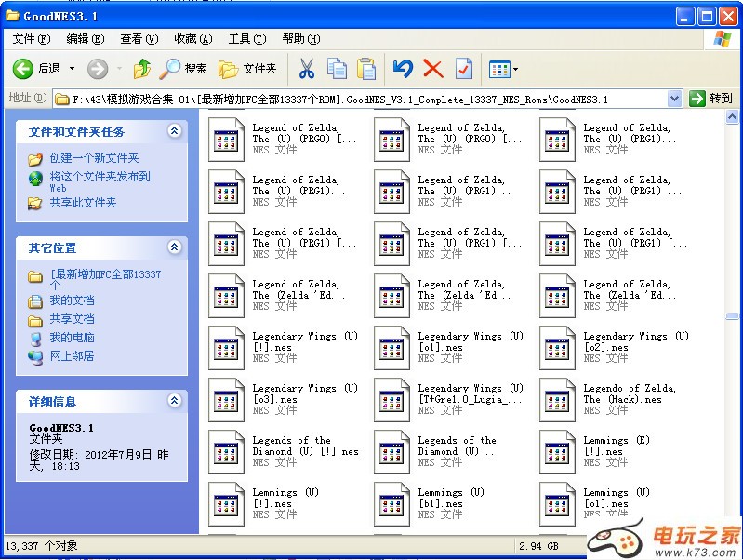Collapse the 其它位置 panel
Screen dimensions: 743x560
tap(175, 247)
